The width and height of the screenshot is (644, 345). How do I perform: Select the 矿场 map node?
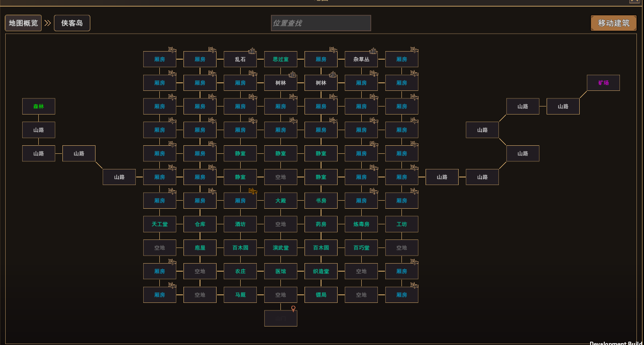coord(603,83)
